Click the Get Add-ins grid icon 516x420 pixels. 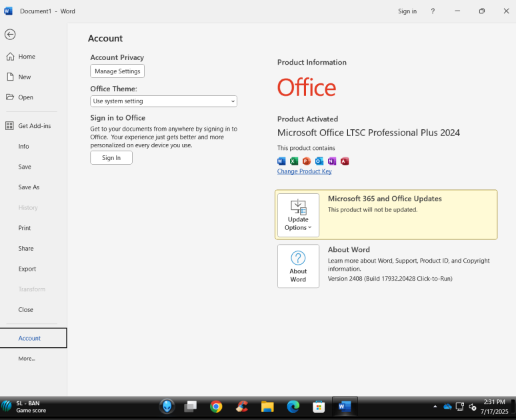tap(9, 126)
